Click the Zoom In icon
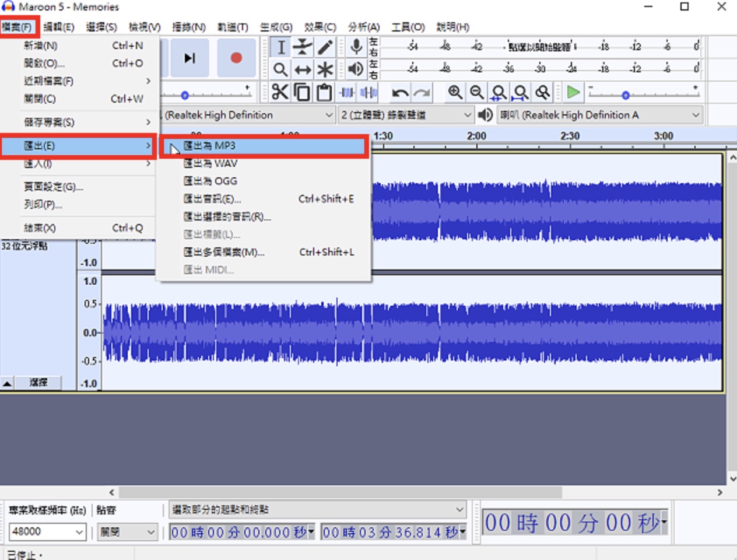Image resolution: width=737 pixels, height=560 pixels. (x=455, y=92)
